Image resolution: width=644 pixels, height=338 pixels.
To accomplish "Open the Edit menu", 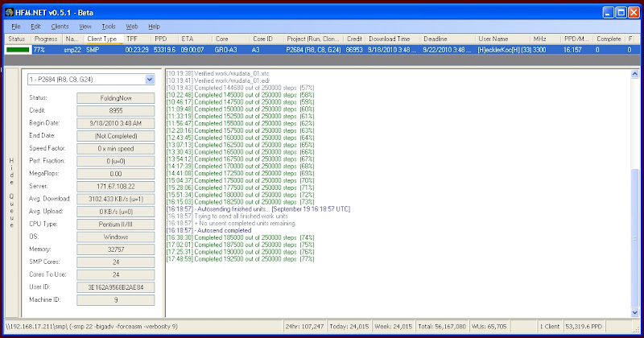I will tap(35, 27).
